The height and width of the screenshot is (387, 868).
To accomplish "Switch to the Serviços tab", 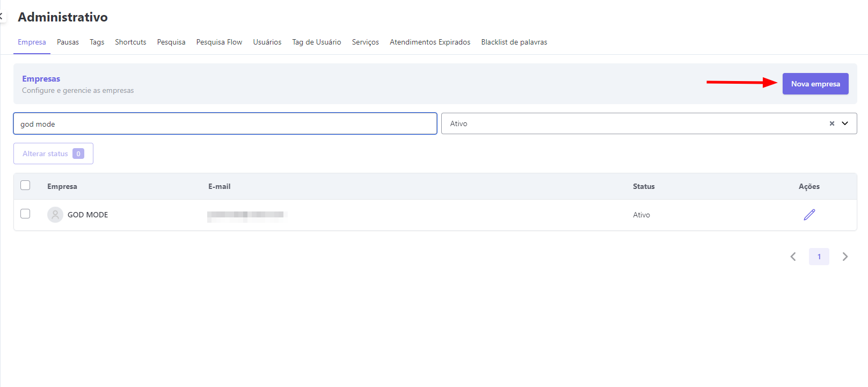I will [x=366, y=42].
